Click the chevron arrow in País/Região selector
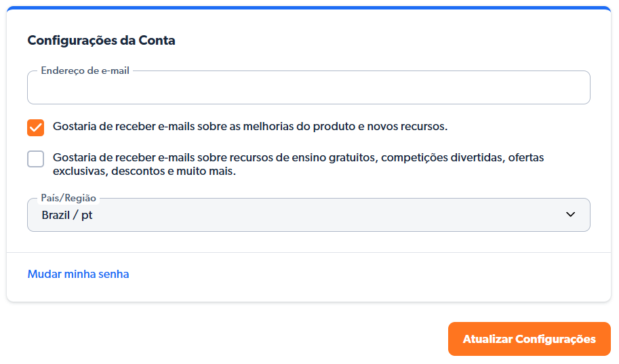This screenshot has width=619, height=364. click(570, 215)
